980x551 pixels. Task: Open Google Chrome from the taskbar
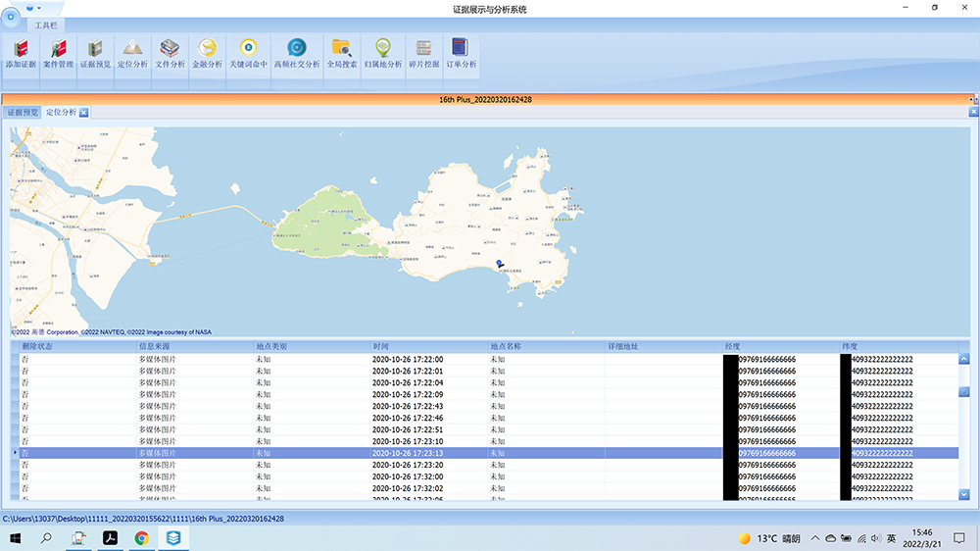coord(142,538)
